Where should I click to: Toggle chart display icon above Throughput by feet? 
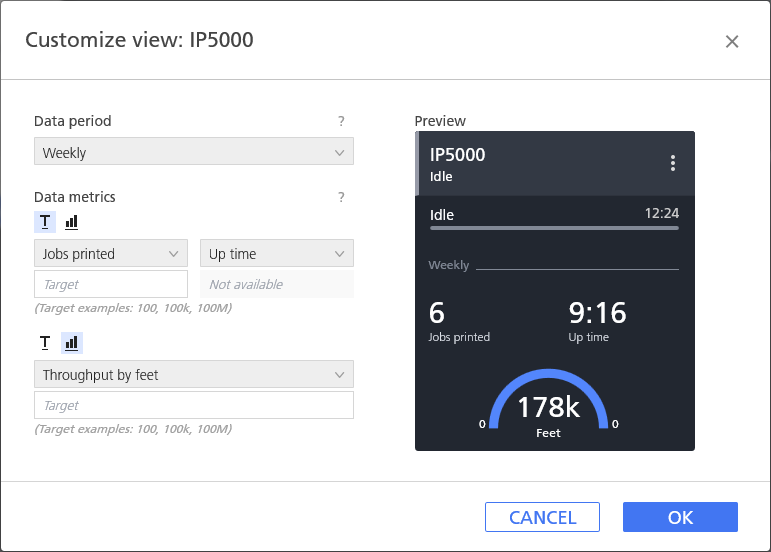tap(71, 343)
